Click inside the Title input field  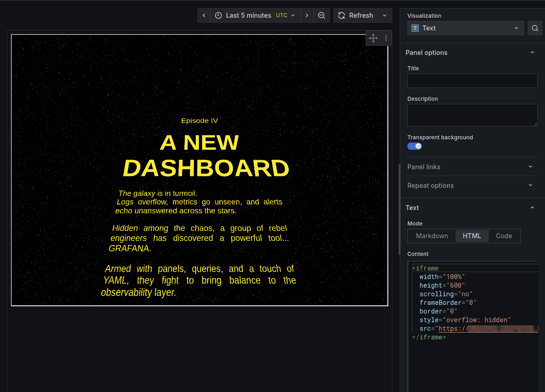[x=472, y=80]
